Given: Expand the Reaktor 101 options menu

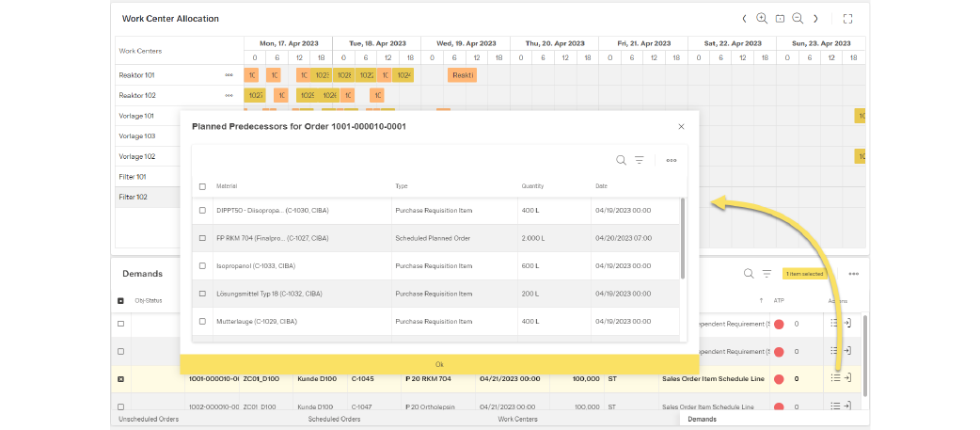Looking at the screenshot, I should coord(229,75).
